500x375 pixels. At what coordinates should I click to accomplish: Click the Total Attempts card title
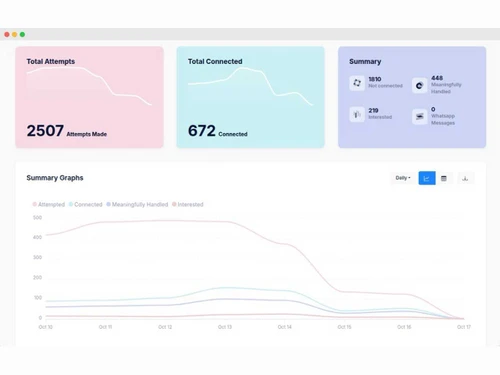51,61
